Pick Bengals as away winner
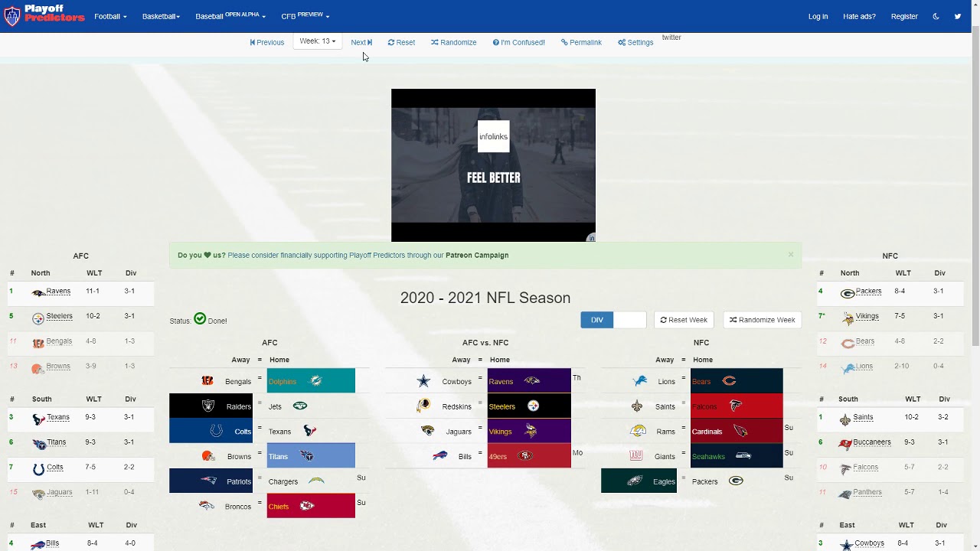This screenshot has height=551, width=980. pyautogui.click(x=213, y=381)
